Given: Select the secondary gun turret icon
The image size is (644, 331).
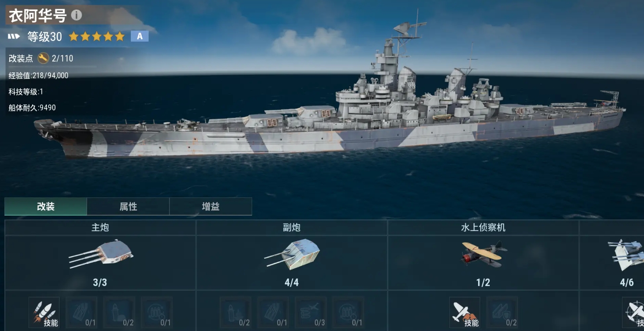Looking at the screenshot, I should coord(292,254).
